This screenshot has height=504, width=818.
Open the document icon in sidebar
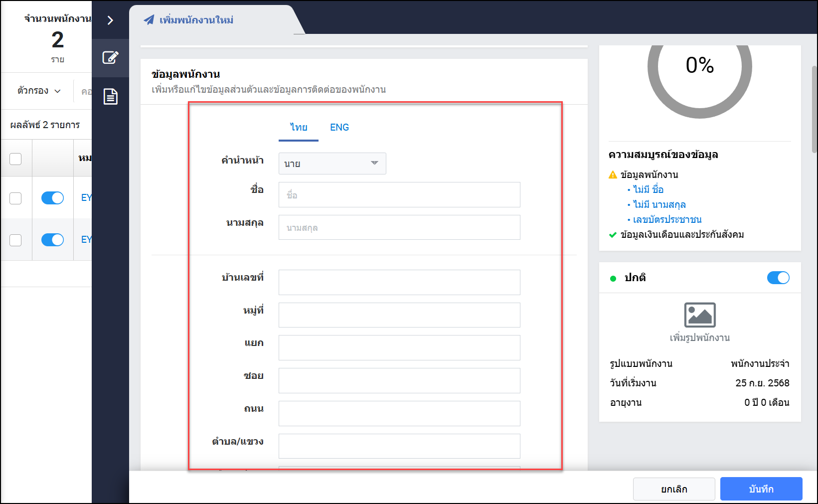click(110, 96)
